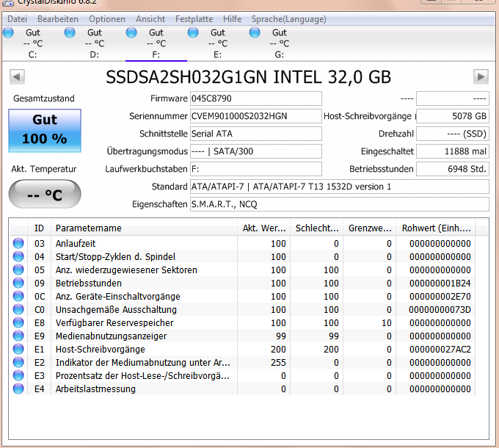Click threshold value 10 in row E8
The image size is (499, 448).
point(386,323)
